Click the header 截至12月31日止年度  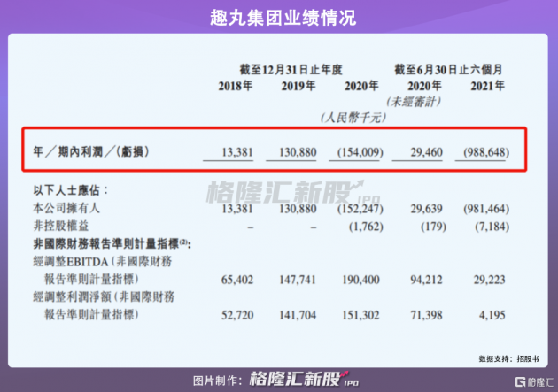(291, 70)
